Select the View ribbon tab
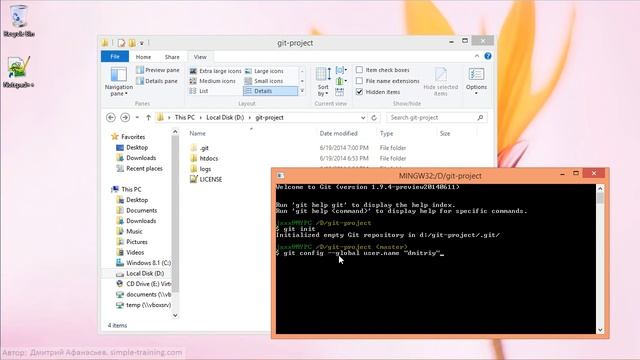The width and height of the screenshot is (640, 360). (x=200, y=57)
